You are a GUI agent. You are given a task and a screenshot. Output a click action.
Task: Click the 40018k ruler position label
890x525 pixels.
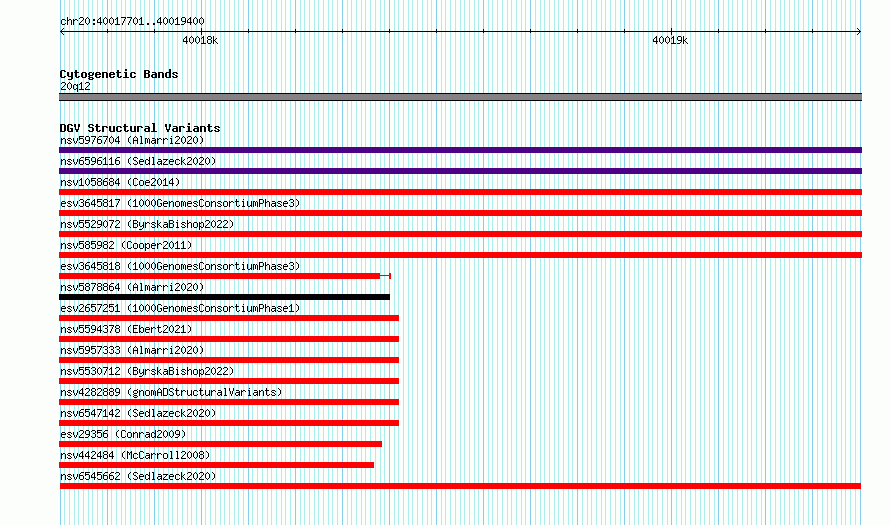pos(200,40)
